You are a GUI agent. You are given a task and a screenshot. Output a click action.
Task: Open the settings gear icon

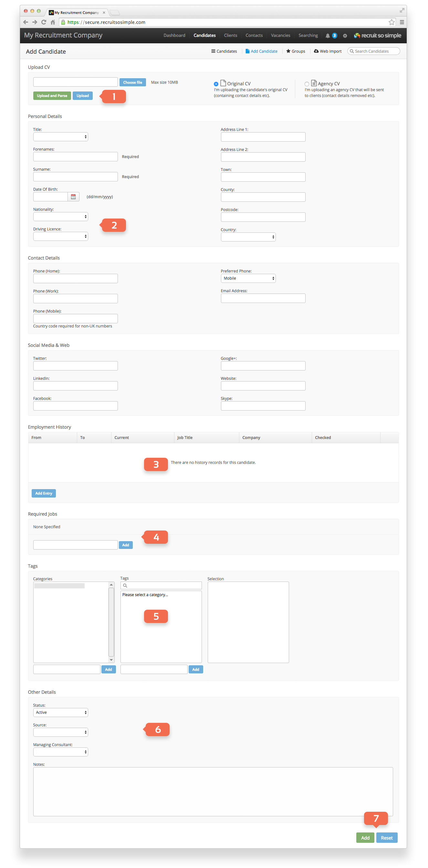click(345, 36)
